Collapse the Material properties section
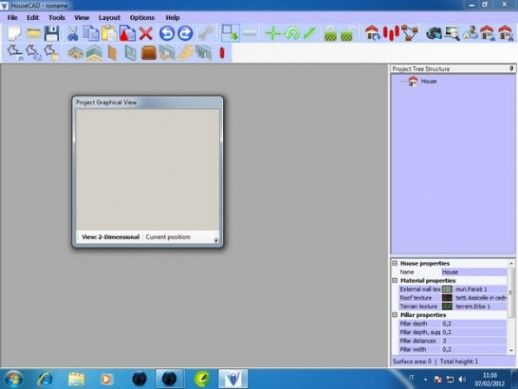 point(395,281)
